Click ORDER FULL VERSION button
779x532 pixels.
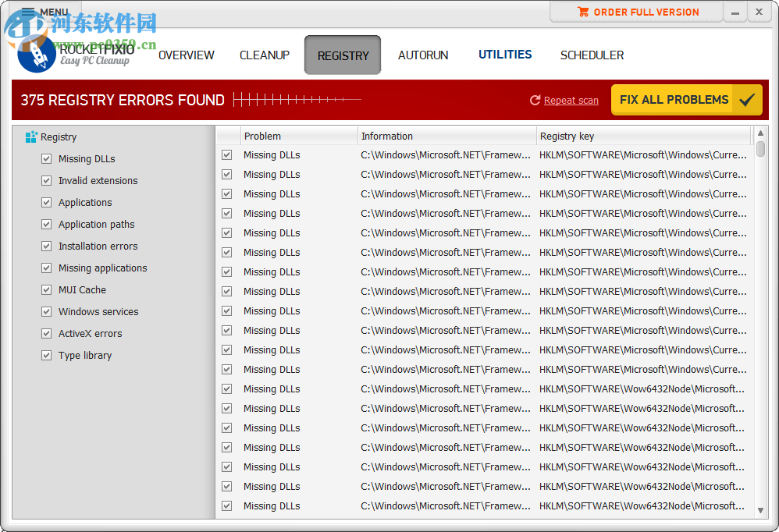[637, 12]
